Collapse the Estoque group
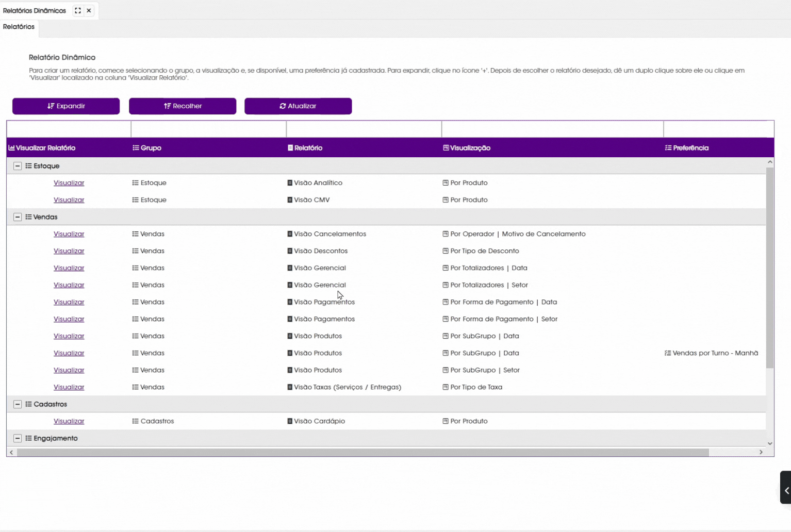791x532 pixels. [x=18, y=166]
